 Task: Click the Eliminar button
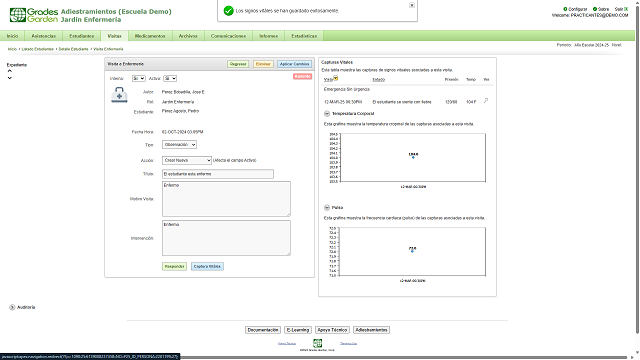263,64
